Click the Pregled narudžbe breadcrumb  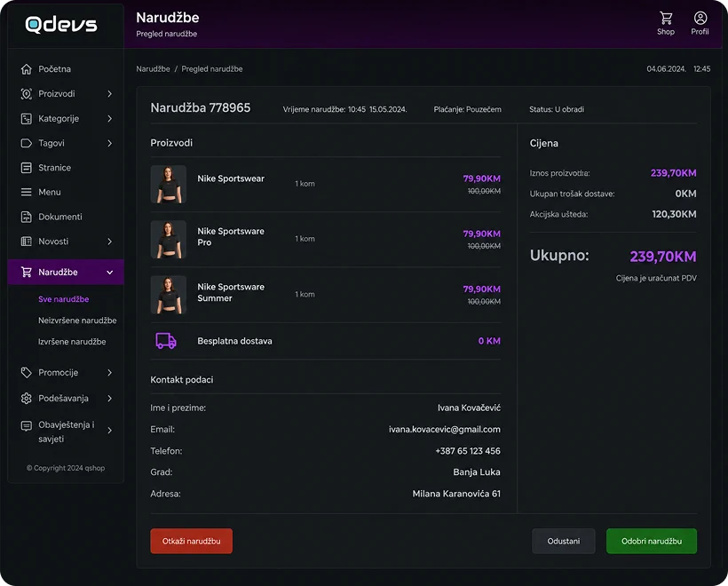[211, 68]
